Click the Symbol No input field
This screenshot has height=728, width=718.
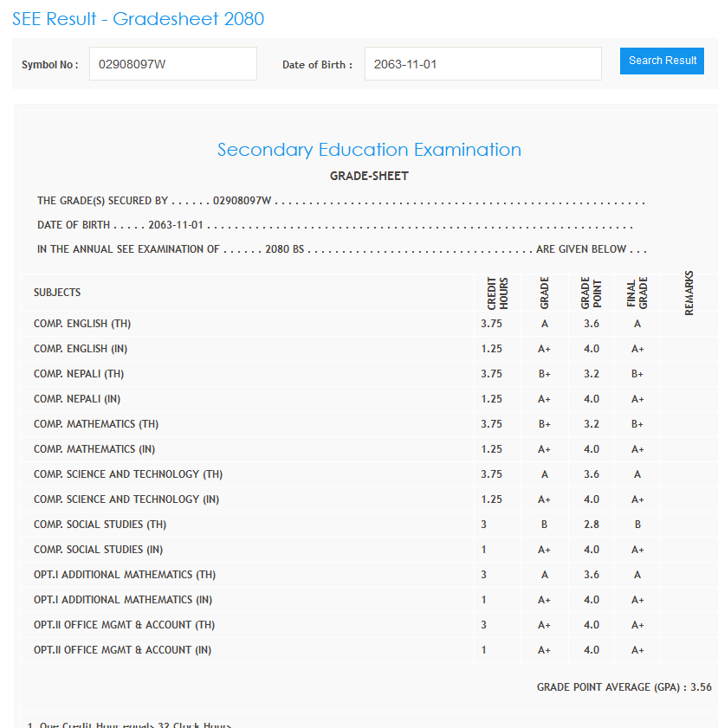(x=172, y=64)
